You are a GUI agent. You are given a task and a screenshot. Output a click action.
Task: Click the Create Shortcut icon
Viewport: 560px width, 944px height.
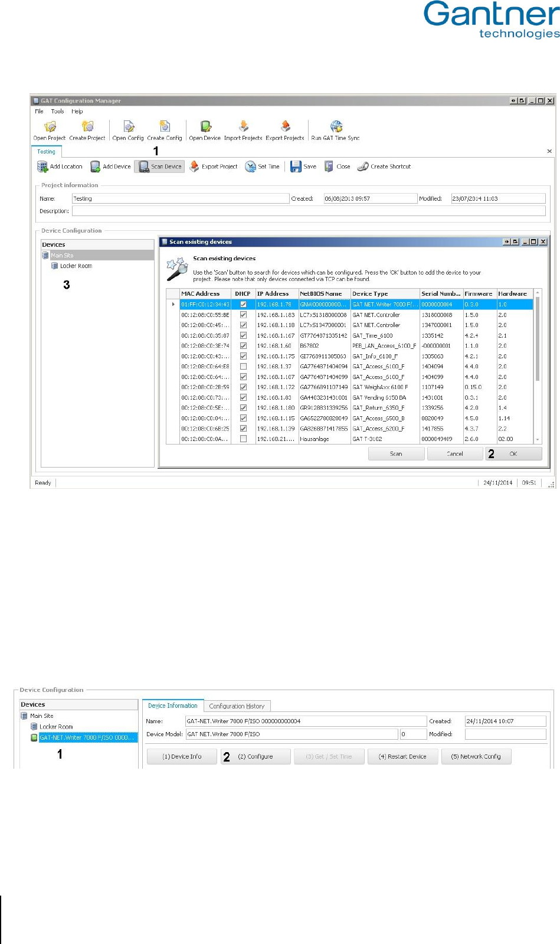click(x=363, y=166)
